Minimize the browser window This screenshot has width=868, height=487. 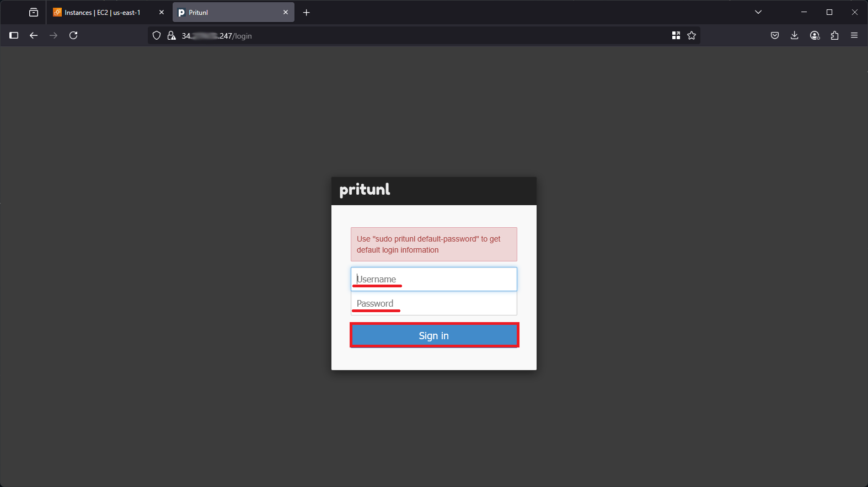pyautogui.click(x=804, y=12)
